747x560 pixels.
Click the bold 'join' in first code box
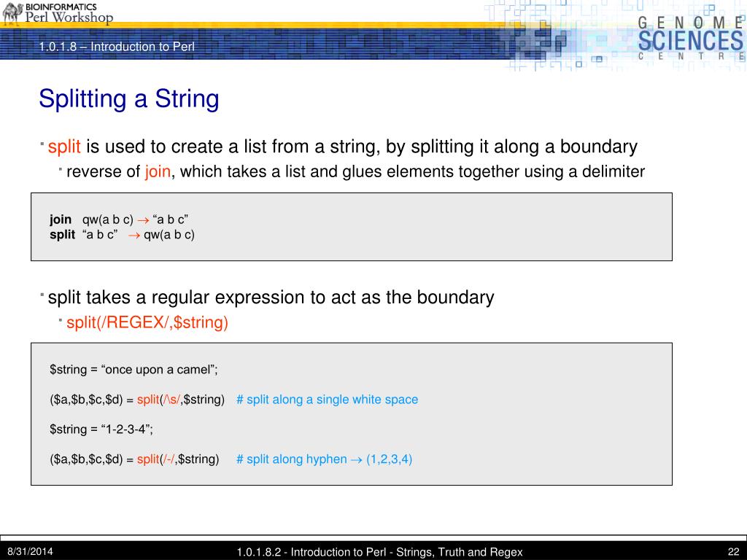(x=61, y=219)
